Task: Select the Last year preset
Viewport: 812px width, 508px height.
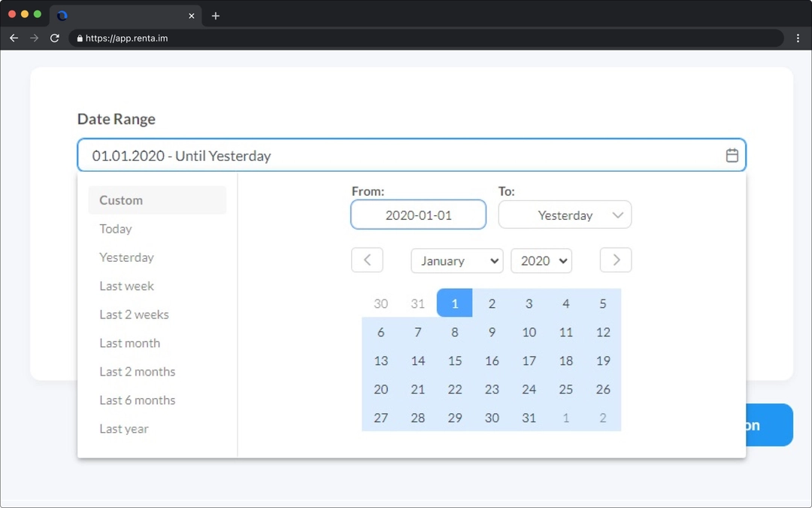Action: pos(124,429)
